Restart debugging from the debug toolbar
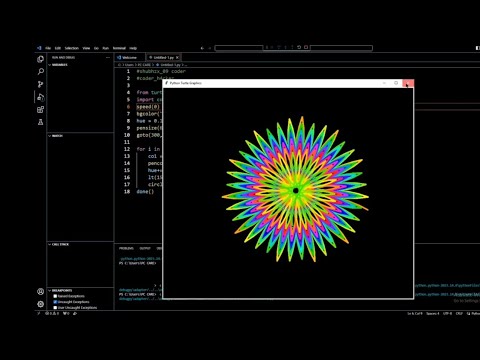Screen dimensions: 480x360 [x=299, y=47]
